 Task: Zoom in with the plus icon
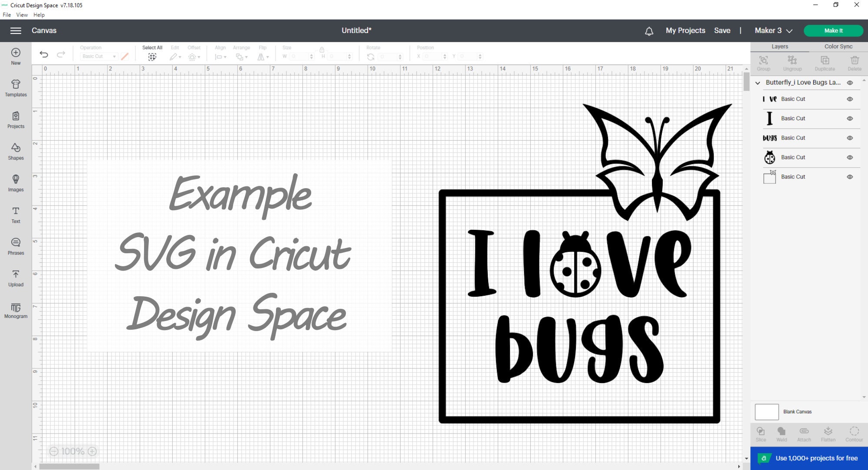[92, 451]
